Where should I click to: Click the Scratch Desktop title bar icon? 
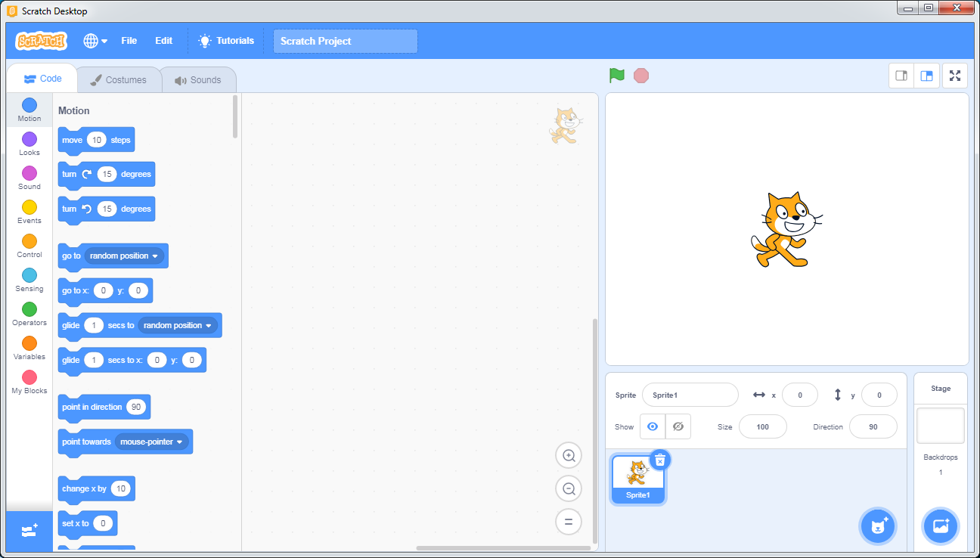(11, 11)
